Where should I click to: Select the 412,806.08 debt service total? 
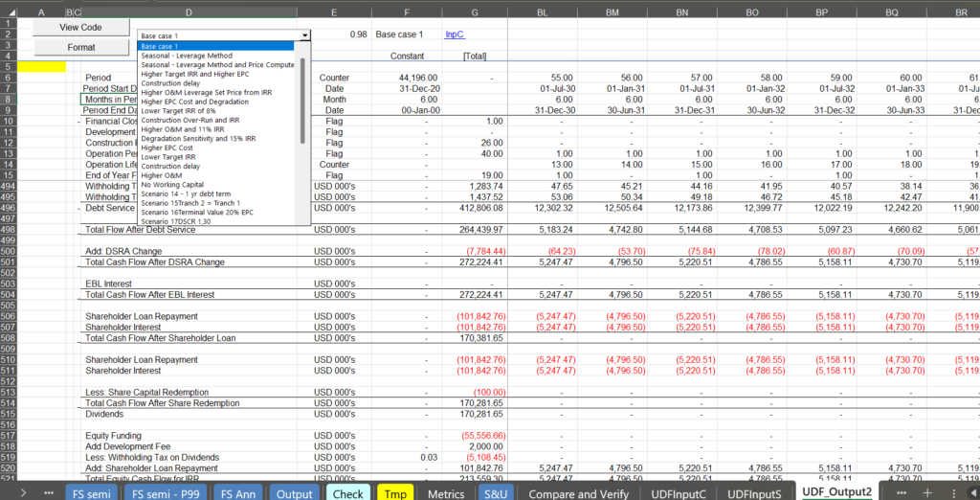pyautogui.click(x=476, y=208)
